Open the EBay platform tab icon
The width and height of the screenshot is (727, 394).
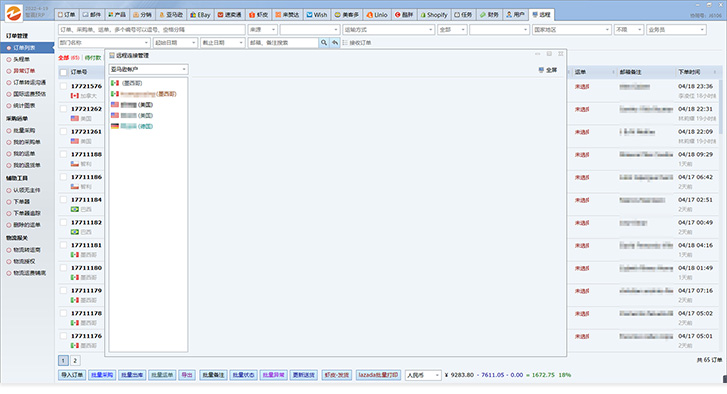click(x=193, y=15)
